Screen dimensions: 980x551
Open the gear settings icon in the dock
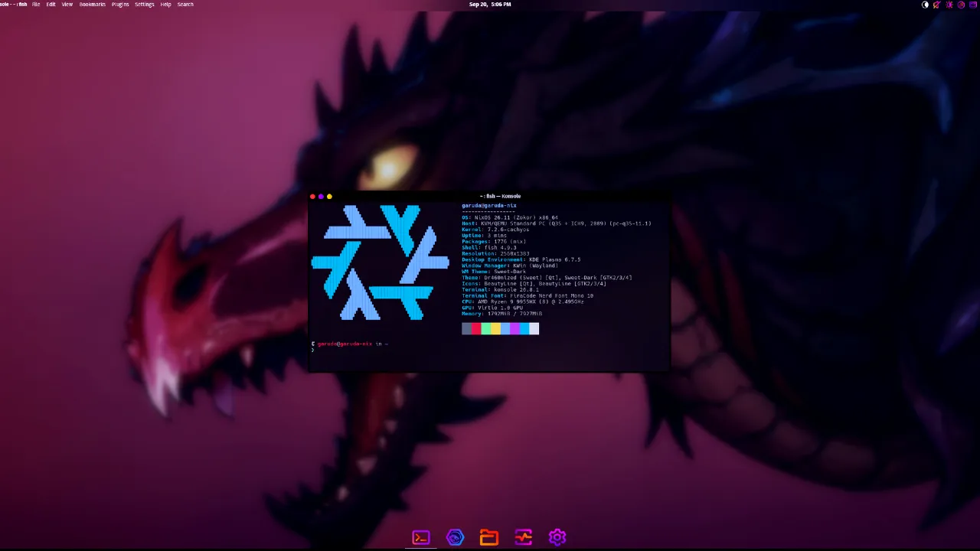(557, 538)
